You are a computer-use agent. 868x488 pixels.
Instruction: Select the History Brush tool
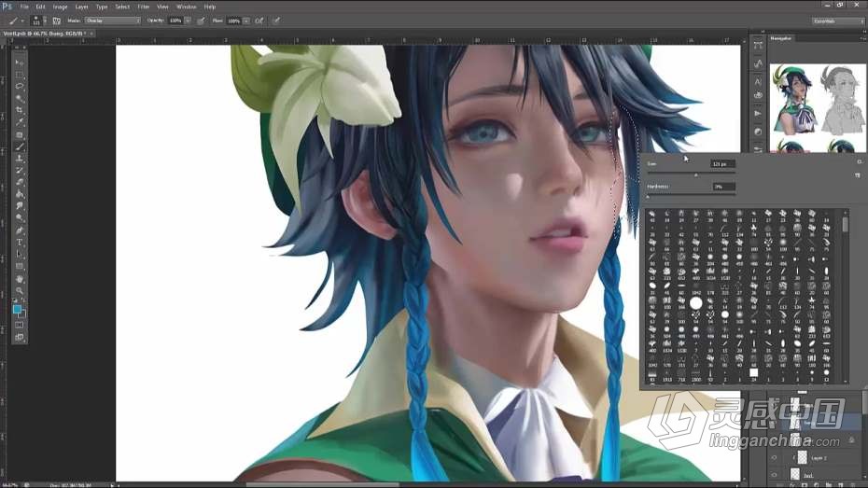coord(20,171)
